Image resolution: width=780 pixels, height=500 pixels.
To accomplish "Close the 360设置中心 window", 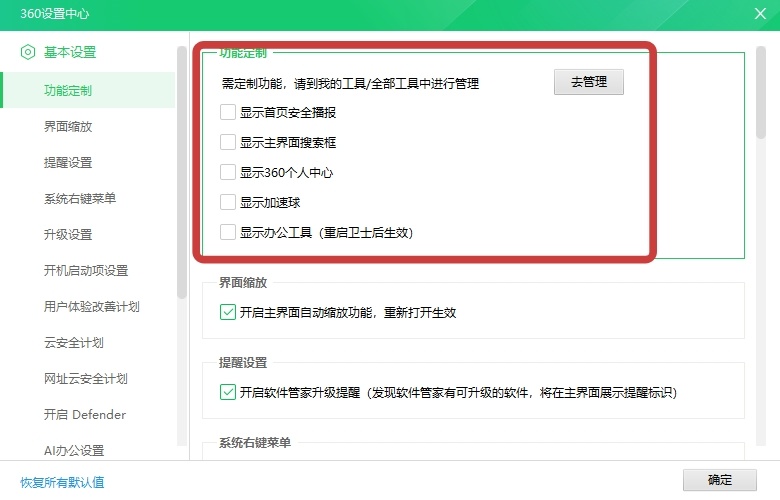I will pyautogui.click(x=760, y=13).
